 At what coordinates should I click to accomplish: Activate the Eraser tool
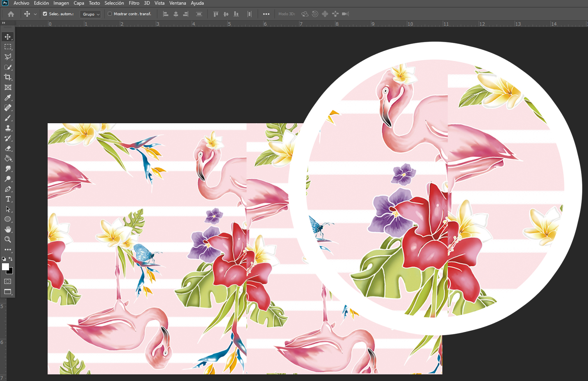[x=8, y=149]
